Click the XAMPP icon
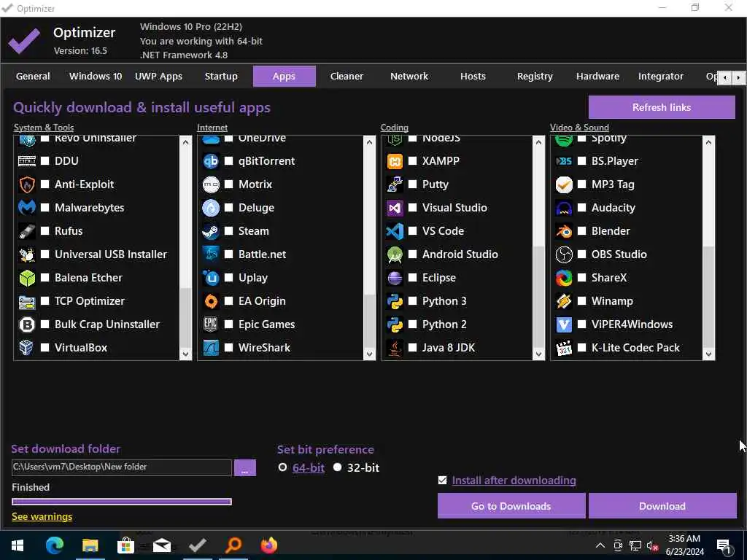 click(x=395, y=161)
